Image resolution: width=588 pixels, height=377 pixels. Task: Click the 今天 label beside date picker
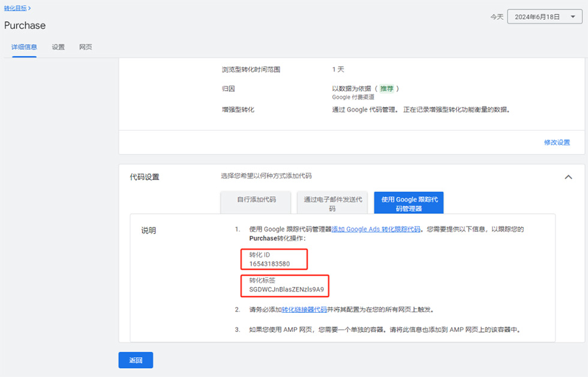point(496,17)
